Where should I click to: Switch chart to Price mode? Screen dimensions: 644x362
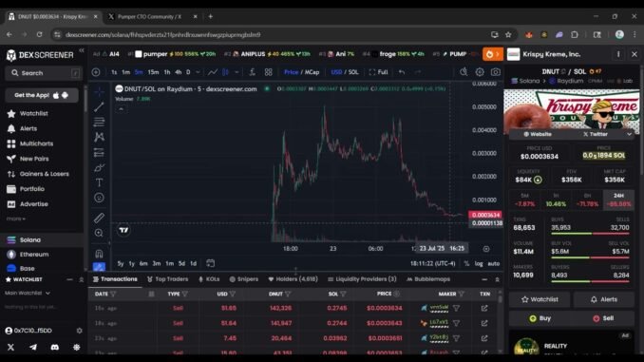point(291,72)
